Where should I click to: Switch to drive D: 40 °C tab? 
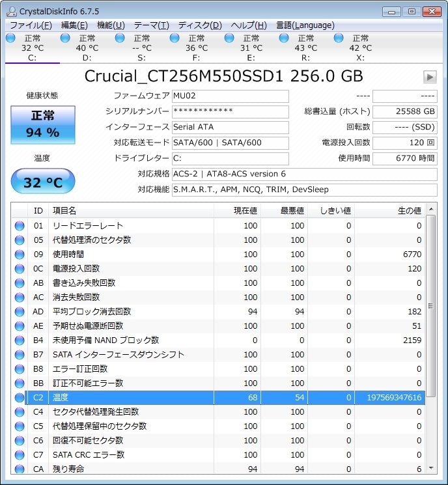click(x=87, y=48)
